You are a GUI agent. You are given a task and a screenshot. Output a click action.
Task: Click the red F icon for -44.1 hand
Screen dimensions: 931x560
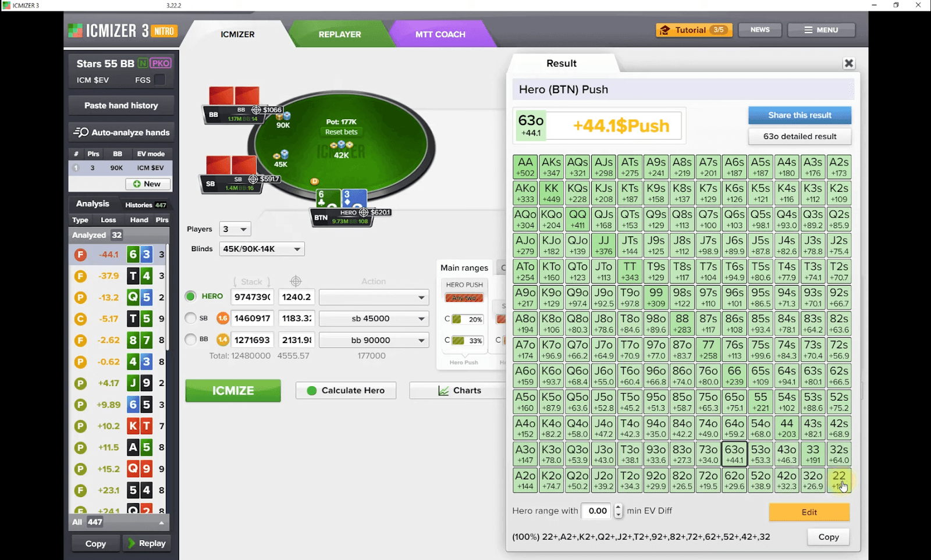tap(80, 255)
